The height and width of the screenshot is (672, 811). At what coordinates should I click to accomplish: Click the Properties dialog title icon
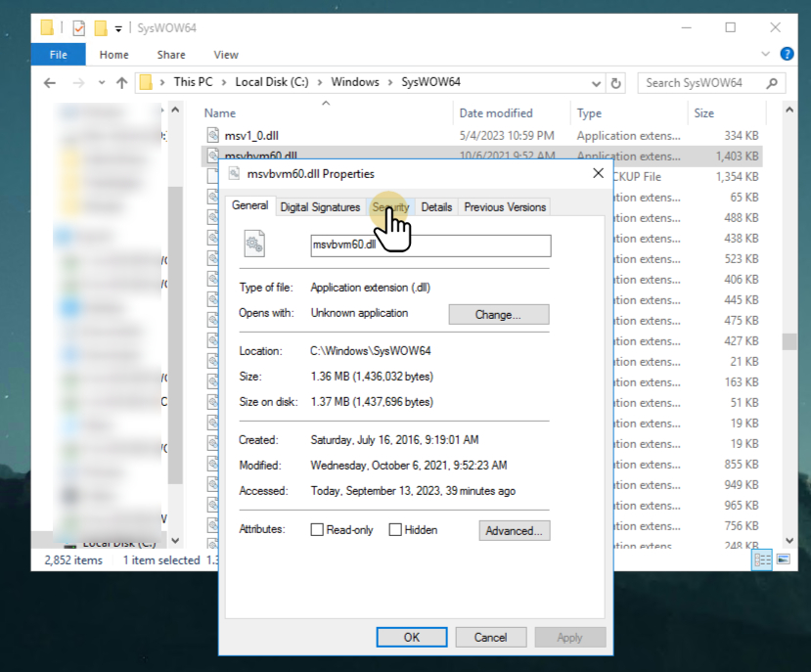tap(235, 173)
